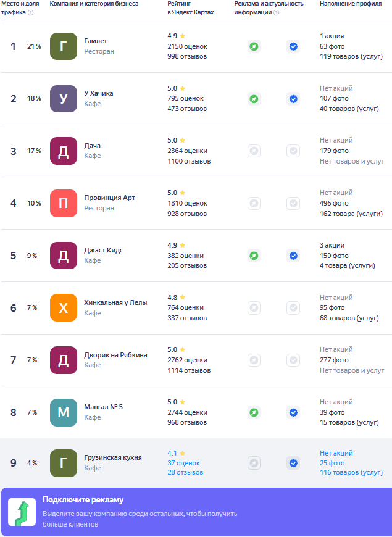This screenshot has width=392, height=537.
Task: Click the '37 оценок' link
Action: (183, 463)
